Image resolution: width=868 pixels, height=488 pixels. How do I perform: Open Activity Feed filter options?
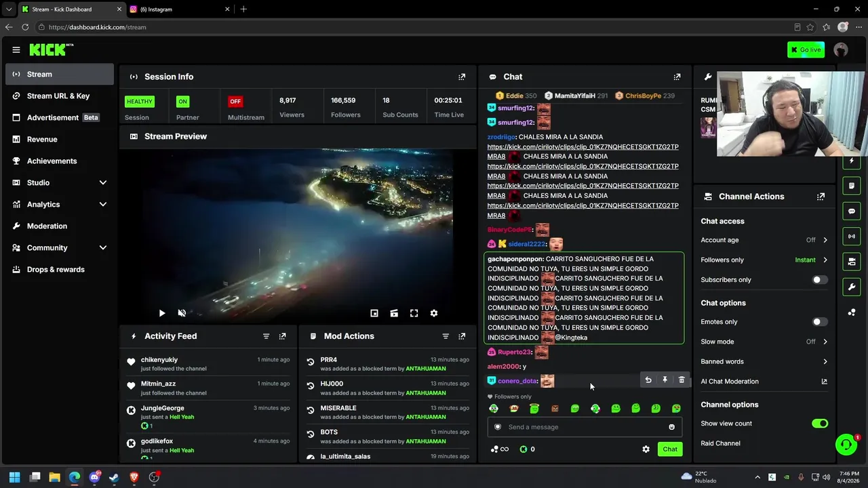tap(266, 336)
